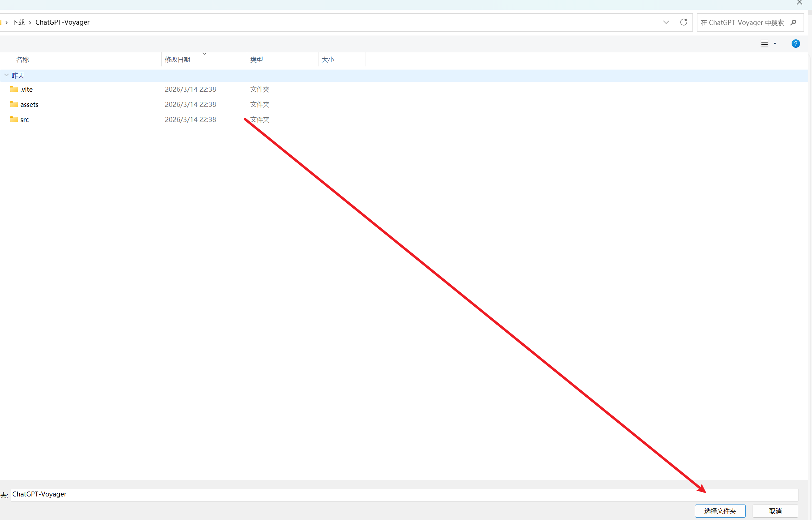Close the folder picker dialog
The height and width of the screenshot is (520, 812).
(799, 2)
